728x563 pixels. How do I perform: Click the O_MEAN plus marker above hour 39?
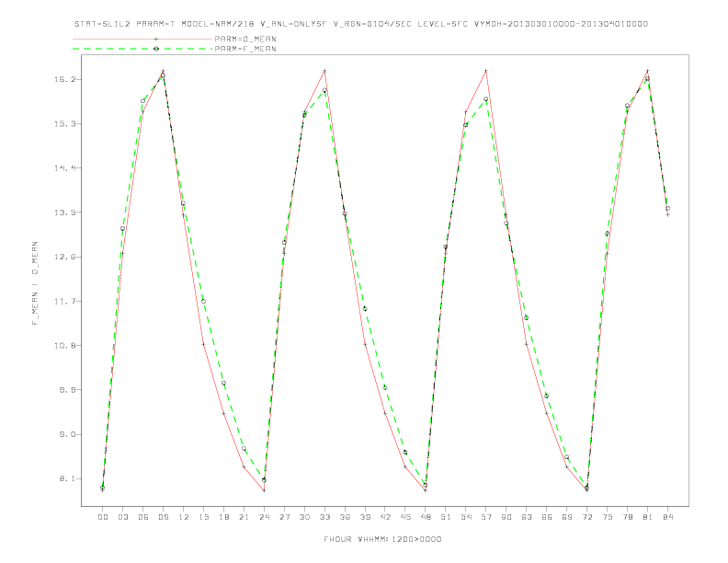pos(365,344)
